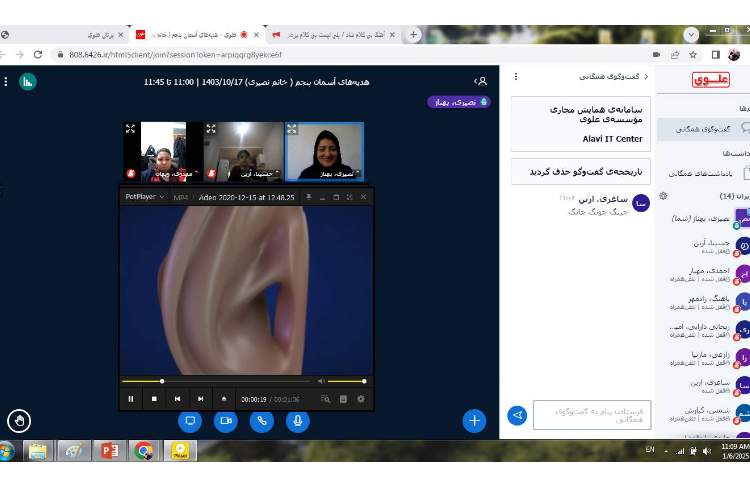Select the highlighted presenter webcam thumbnail
750x480 pixels.
click(324, 152)
